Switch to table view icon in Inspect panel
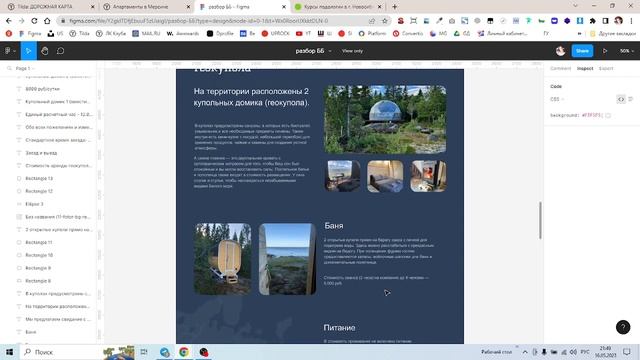This screenshot has height=360, width=640. pyautogui.click(x=631, y=99)
